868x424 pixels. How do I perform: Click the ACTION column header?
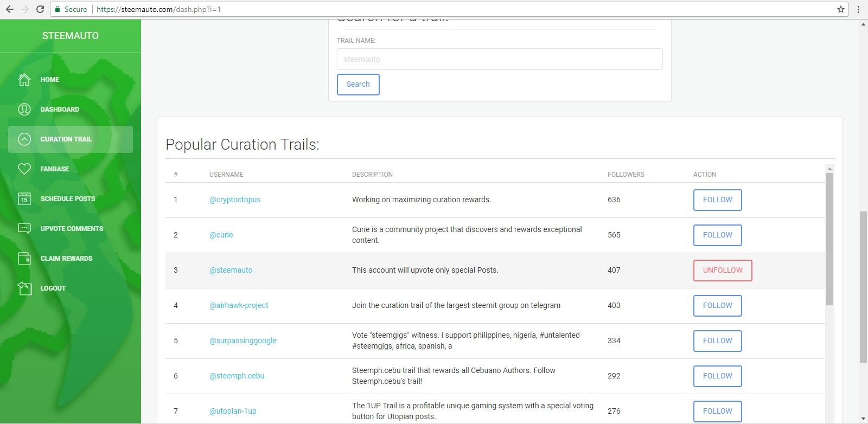[705, 175]
